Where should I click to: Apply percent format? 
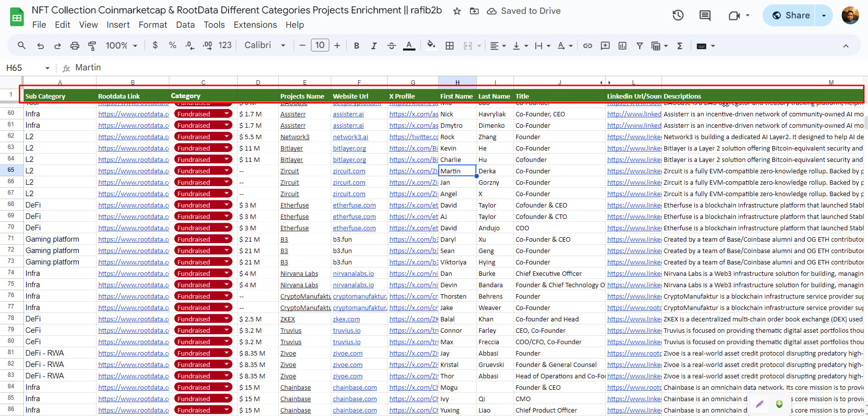172,46
